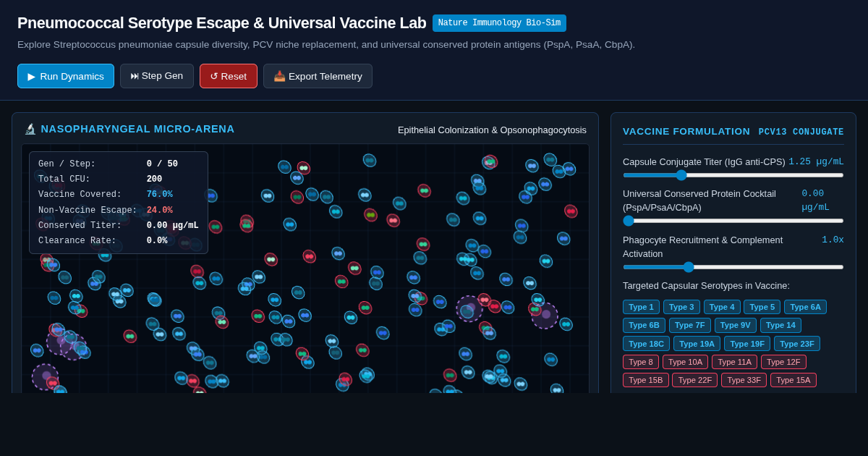This screenshot has width=868, height=456.
Task: Enable non-vaccine serotype Type 10A
Action: [x=685, y=362]
